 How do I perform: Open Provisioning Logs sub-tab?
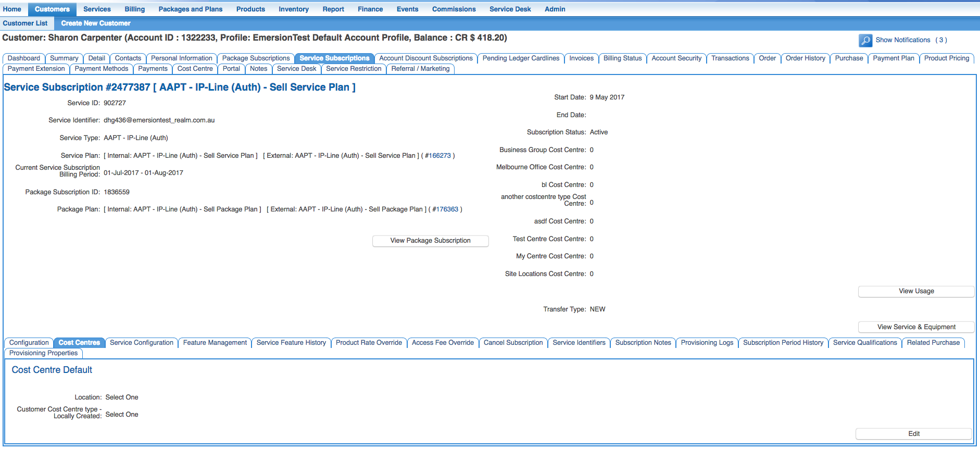(x=707, y=343)
